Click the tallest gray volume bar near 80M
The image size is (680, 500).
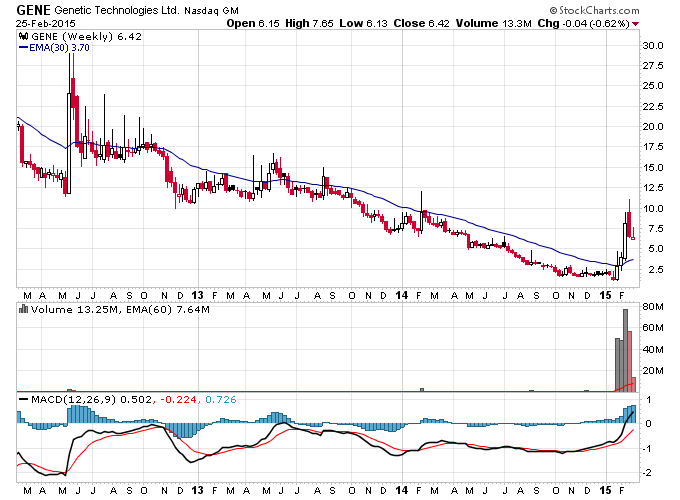pos(625,350)
